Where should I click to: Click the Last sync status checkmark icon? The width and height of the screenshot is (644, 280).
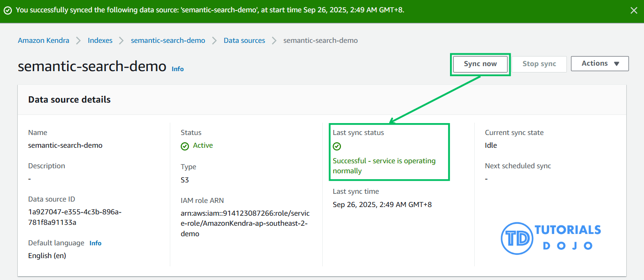coord(337,146)
